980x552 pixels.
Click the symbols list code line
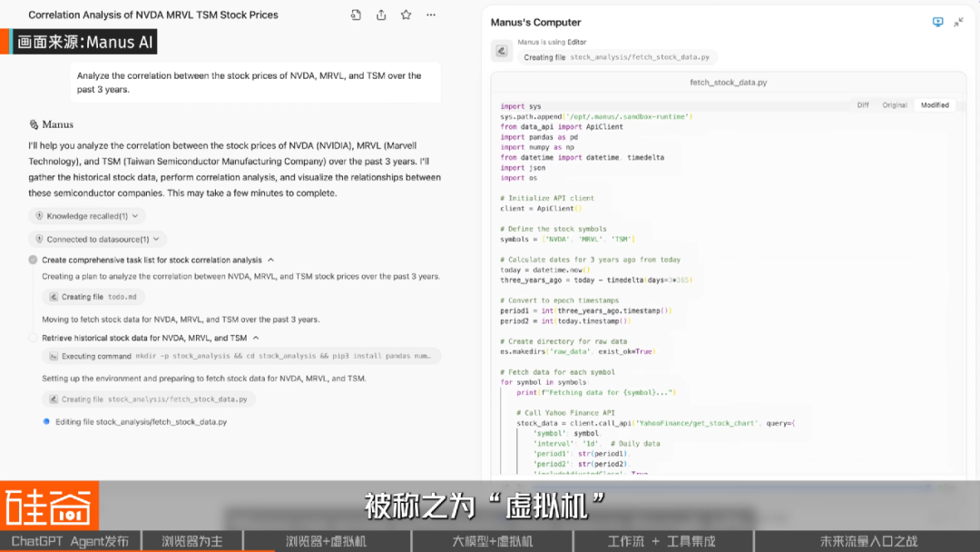pos(567,239)
